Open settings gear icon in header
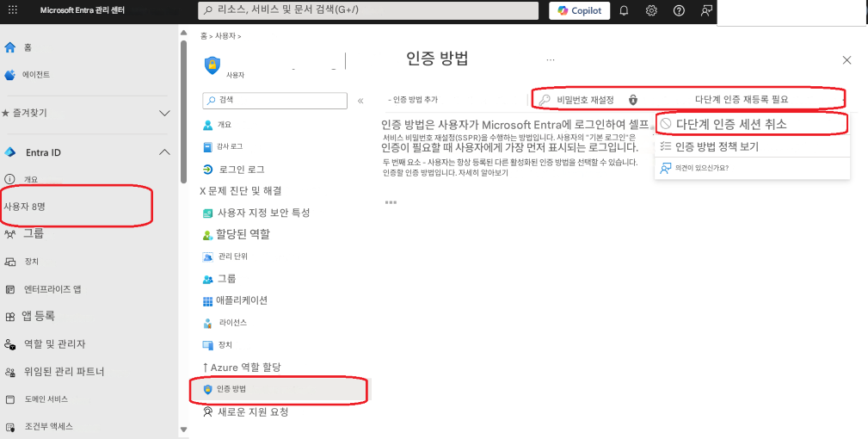 pyautogui.click(x=651, y=10)
